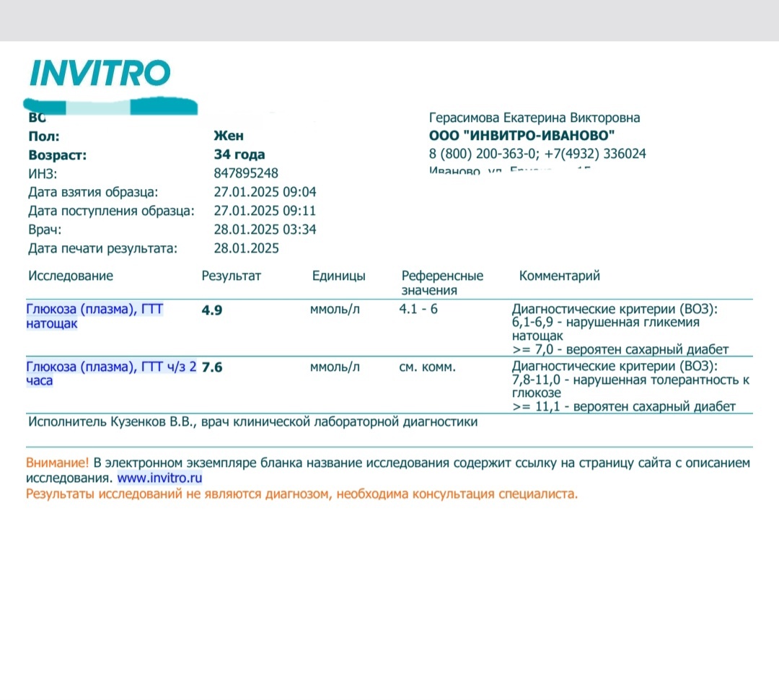779x700 pixels.
Task: Click the 'Дата взятия образца:' label
Action: (x=93, y=192)
